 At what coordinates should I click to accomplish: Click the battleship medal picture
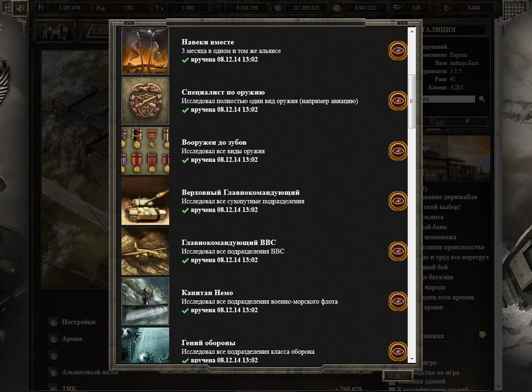(x=145, y=302)
